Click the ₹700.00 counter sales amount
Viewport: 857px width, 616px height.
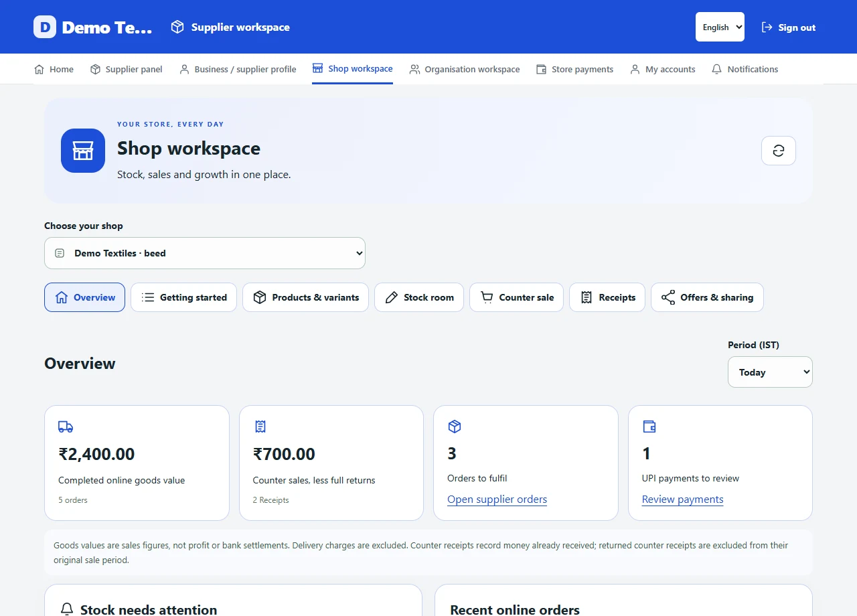pos(284,454)
